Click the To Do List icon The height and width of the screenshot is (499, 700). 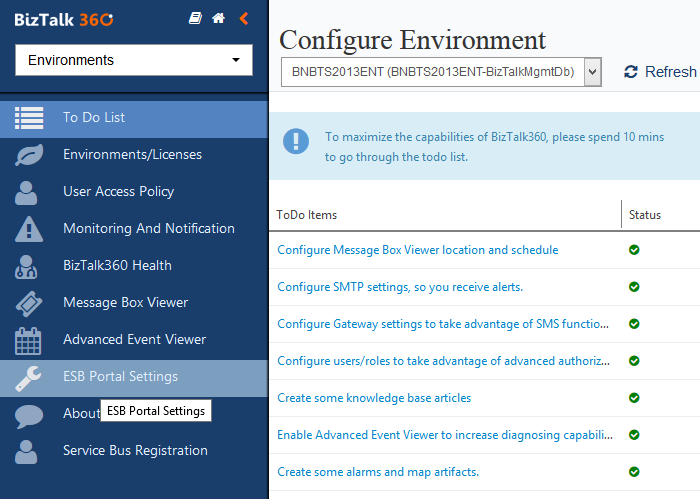click(x=29, y=117)
